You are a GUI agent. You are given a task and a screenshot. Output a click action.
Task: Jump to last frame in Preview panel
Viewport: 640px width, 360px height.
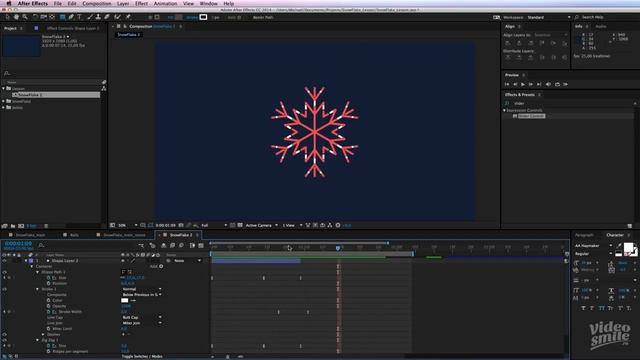pyautogui.click(x=539, y=84)
